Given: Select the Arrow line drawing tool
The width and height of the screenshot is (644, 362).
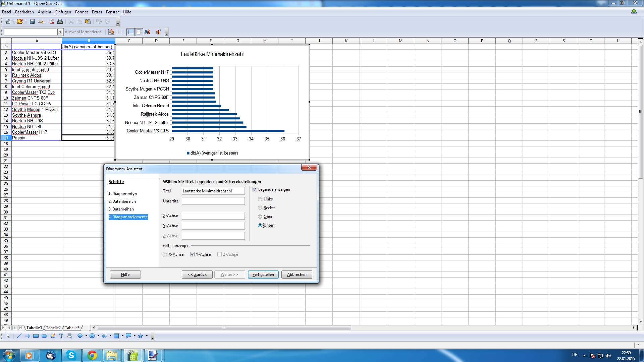Looking at the screenshot, I should (x=28, y=336).
